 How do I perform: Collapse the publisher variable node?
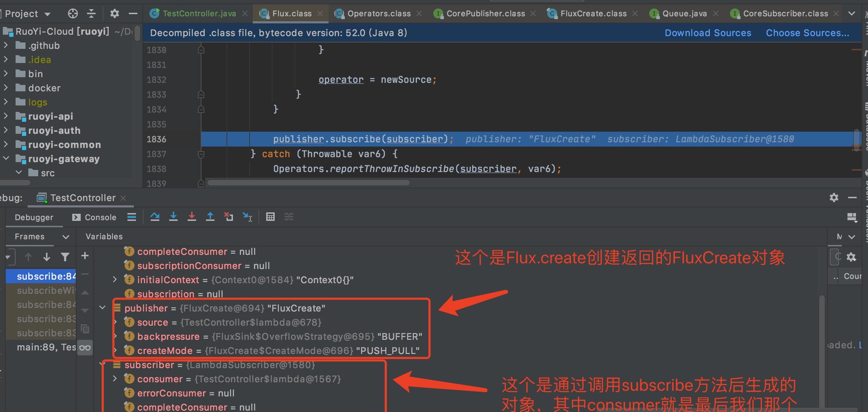(102, 308)
